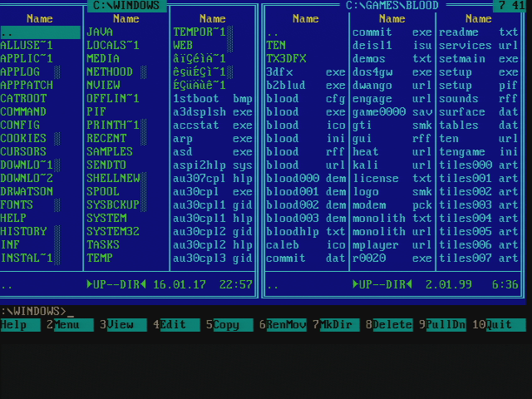Select the file 3dfx exe
532x399 pixels.
(x=306, y=72)
